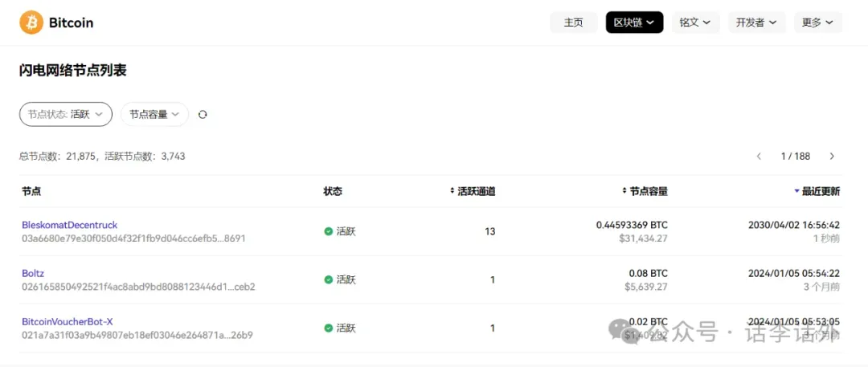The width and height of the screenshot is (868, 367).
Task: Go to previous page arrow
Action: point(759,157)
